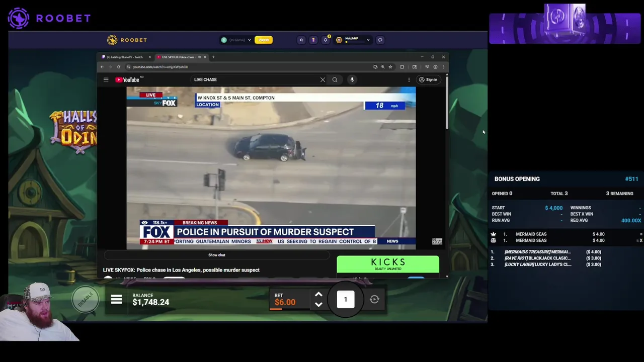Open the YouTube hamburger guide menu
644x362 pixels.
(x=106, y=79)
